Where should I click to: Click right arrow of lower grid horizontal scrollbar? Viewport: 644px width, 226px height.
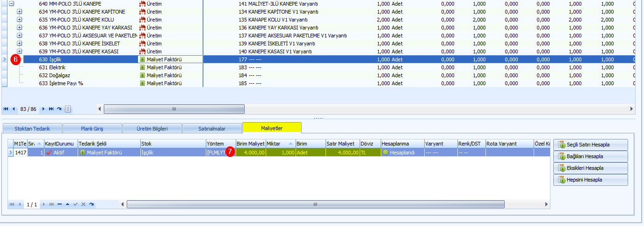(x=547, y=204)
